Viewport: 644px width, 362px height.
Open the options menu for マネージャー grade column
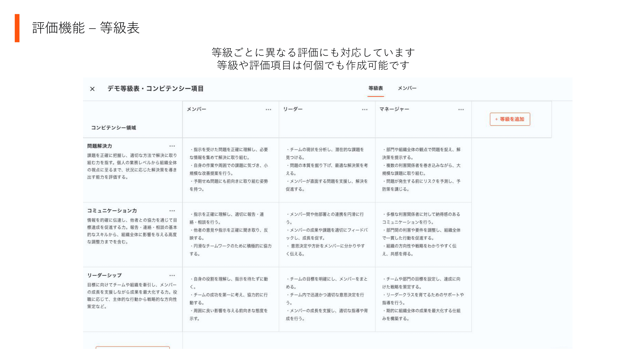click(461, 109)
